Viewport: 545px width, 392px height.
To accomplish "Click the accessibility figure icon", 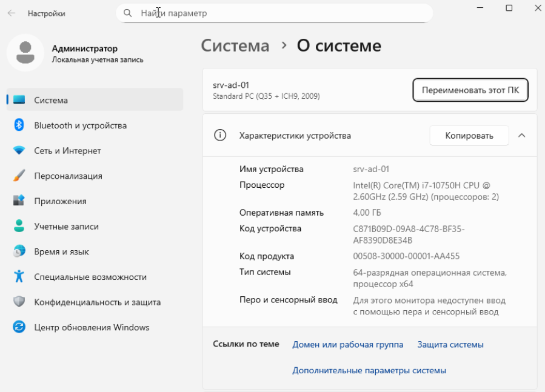I will tap(19, 276).
